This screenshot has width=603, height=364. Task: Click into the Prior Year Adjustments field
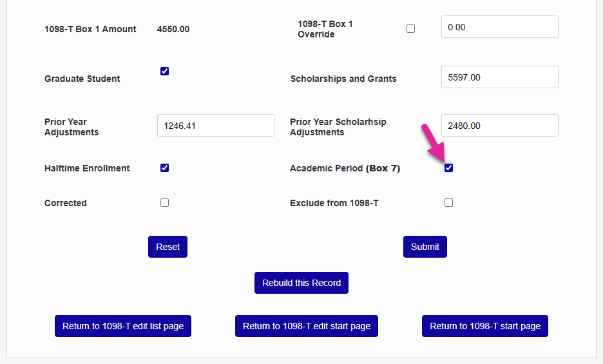point(215,126)
